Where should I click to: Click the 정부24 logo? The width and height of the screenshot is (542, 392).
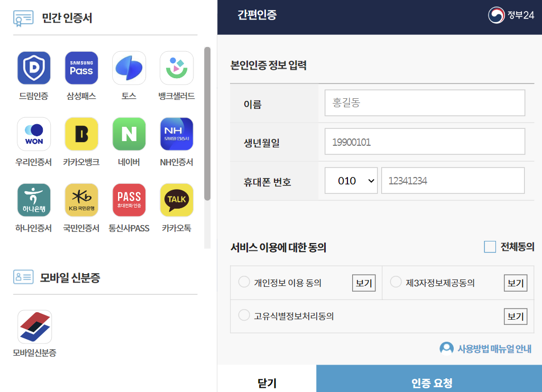(x=511, y=15)
